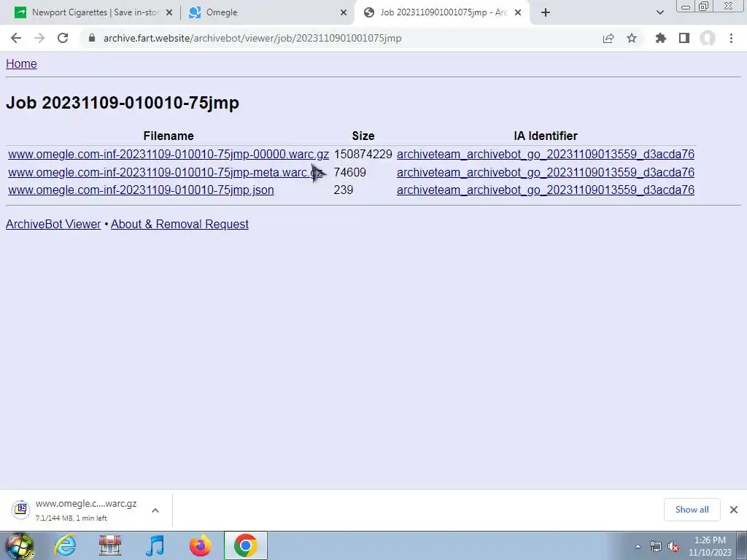Viewport: 747px width, 560px height.
Task: Follow the Home link
Action: pyautogui.click(x=21, y=64)
